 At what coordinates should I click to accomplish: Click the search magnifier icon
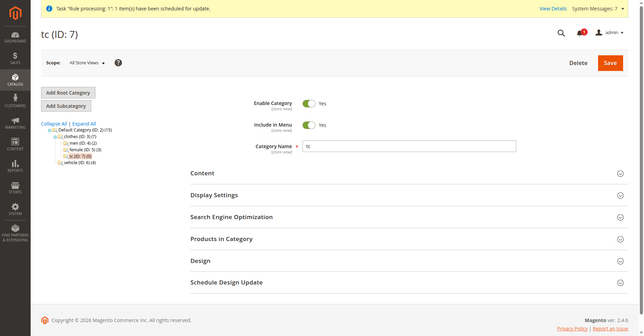pyautogui.click(x=561, y=33)
